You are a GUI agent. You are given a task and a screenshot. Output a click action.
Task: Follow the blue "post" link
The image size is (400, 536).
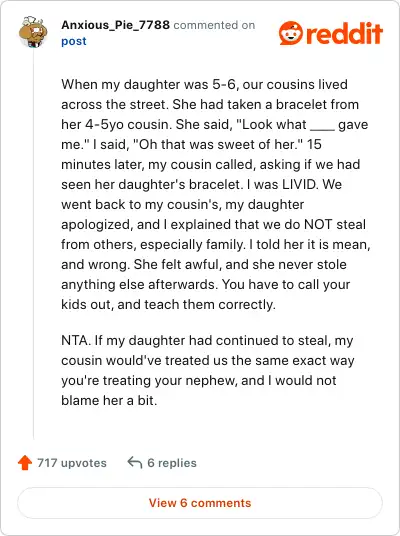[74, 41]
